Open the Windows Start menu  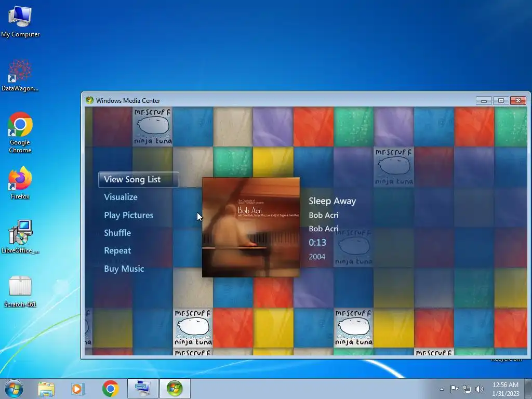(14, 389)
